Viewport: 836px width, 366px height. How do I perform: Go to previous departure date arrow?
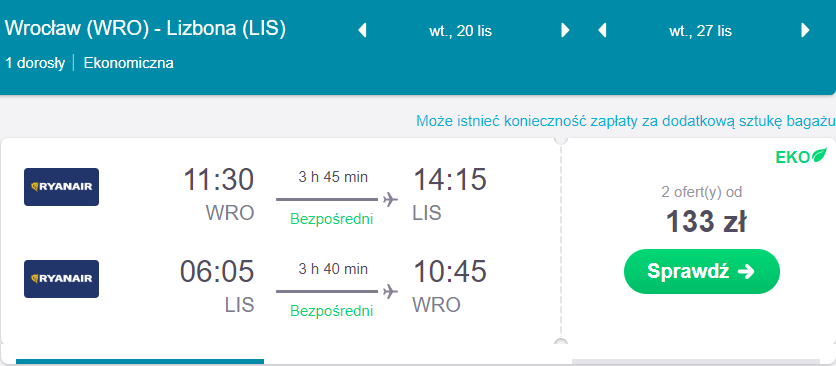point(363,30)
